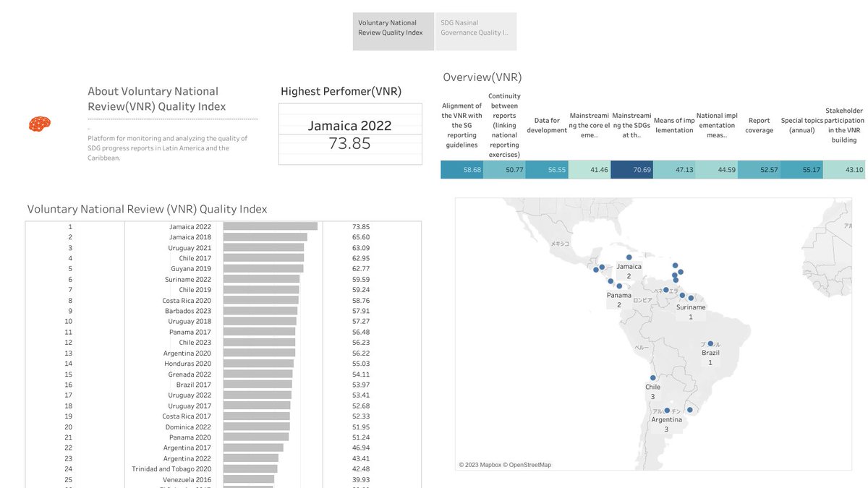Click the 'Overview(VNR)' heading

[x=482, y=77]
